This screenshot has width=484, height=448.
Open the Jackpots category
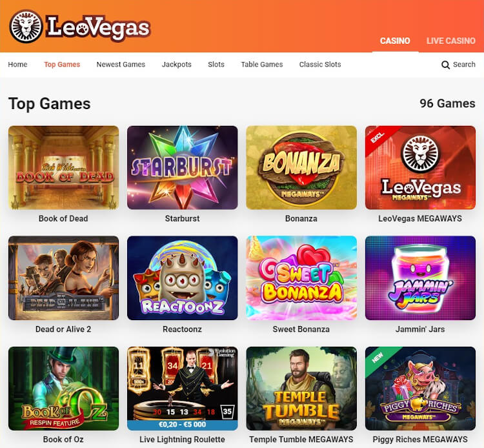(177, 65)
